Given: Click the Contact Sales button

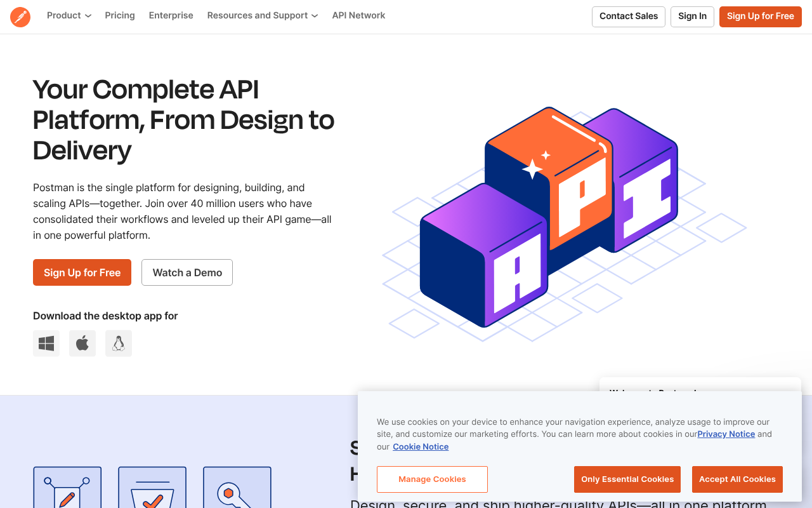Looking at the screenshot, I should tap(628, 17).
